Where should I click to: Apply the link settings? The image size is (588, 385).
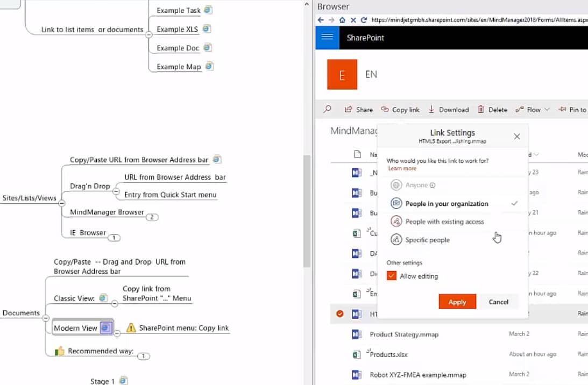point(457,302)
